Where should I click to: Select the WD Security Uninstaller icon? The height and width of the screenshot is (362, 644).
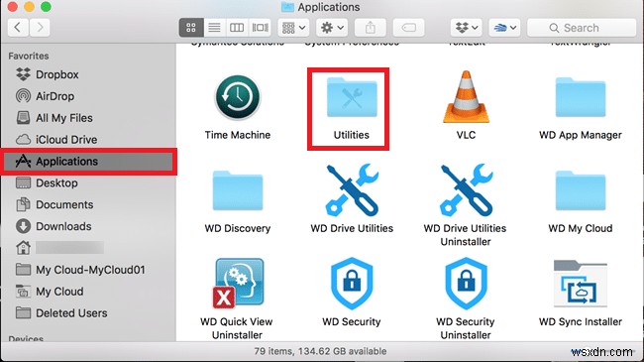click(466, 284)
